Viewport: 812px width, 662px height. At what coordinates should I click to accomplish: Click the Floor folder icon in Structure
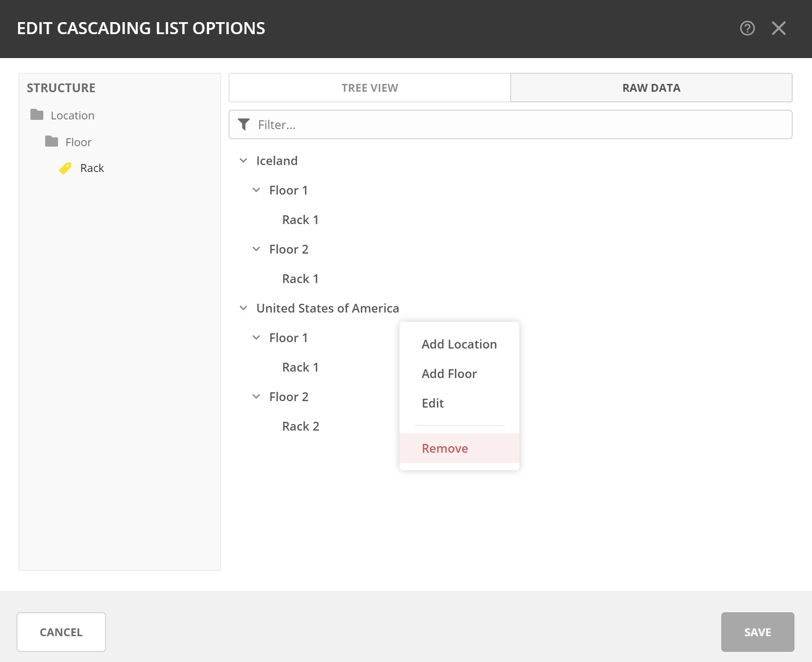pyautogui.click(x=52, y=142)
